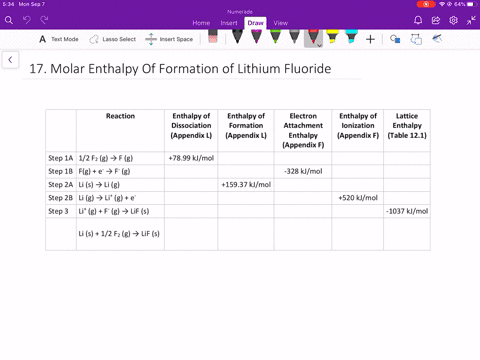Click the Li (s) → Li (g) reaction
This screenshot has height=360, width=480.
point(99,185)
